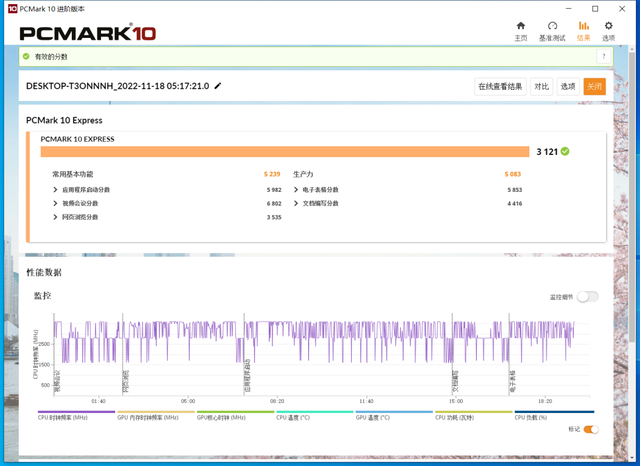Click the 视频会议分数 value 6 802
640x466 pixels.
tap(274, 203)
